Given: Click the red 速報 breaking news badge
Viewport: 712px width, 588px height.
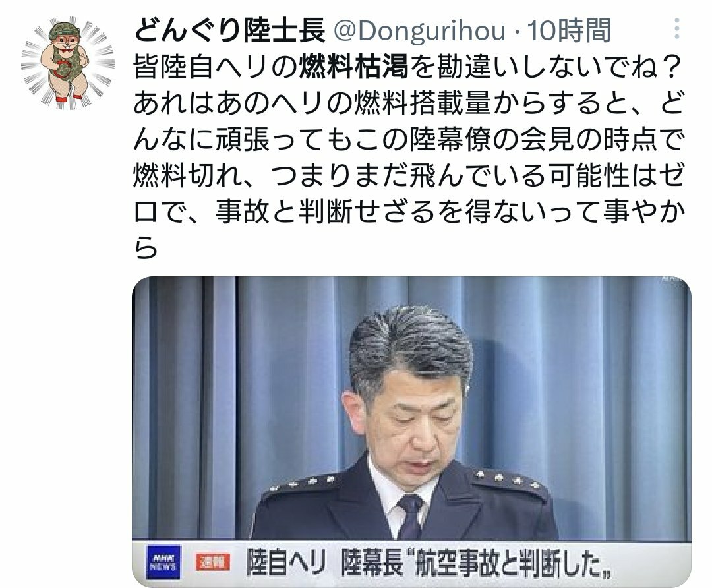Looking at the screenshot, I should point(212,562).
